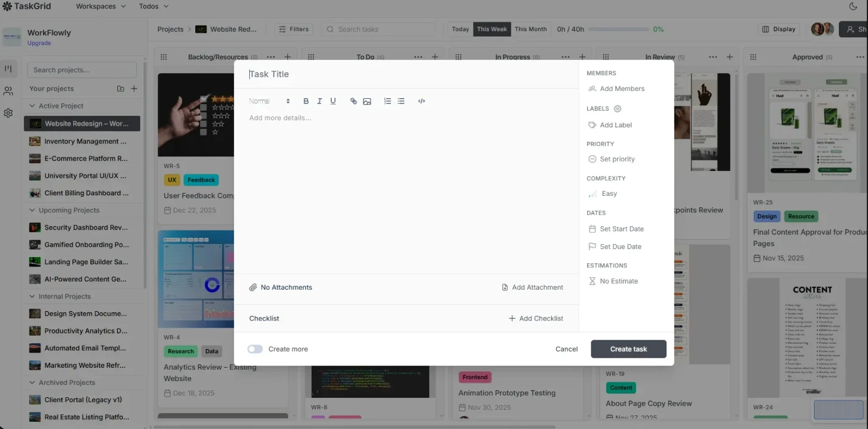Viewport: 868px width, 429px height.
Task: Click Add Members option
Action: pyautogui.click(x=616, y=89)
